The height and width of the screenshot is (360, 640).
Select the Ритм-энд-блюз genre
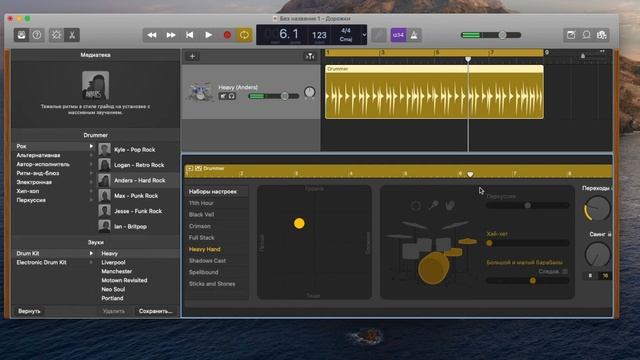pyautogui.click(x=38, y=173)
